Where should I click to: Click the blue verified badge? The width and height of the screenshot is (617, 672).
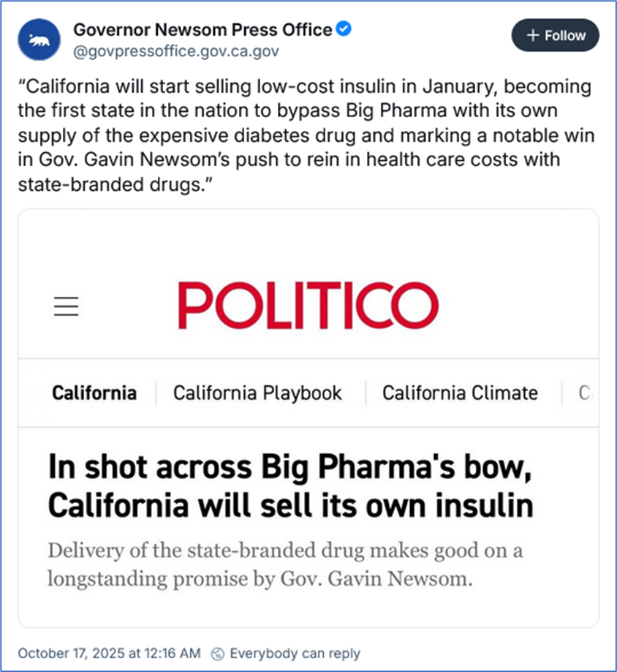[344, 30]
